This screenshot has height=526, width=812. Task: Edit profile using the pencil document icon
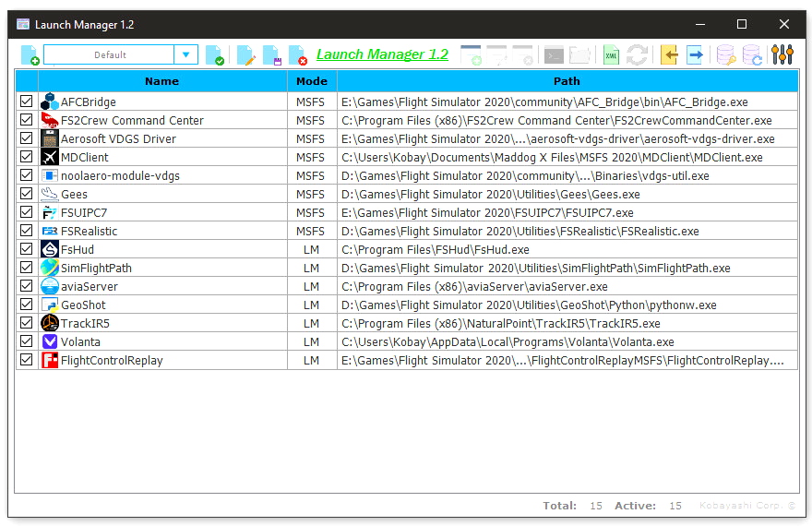(245, 54)
